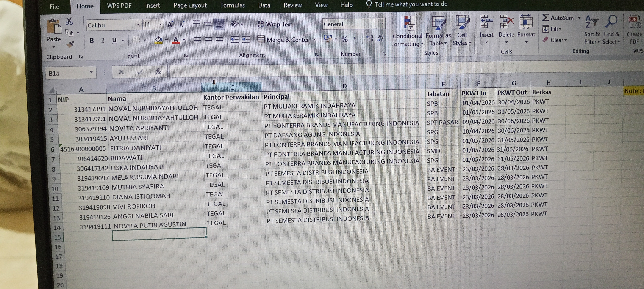Toggle Bottom Align
This screenshot has height=289, width=644.
[x=219, y=25]
